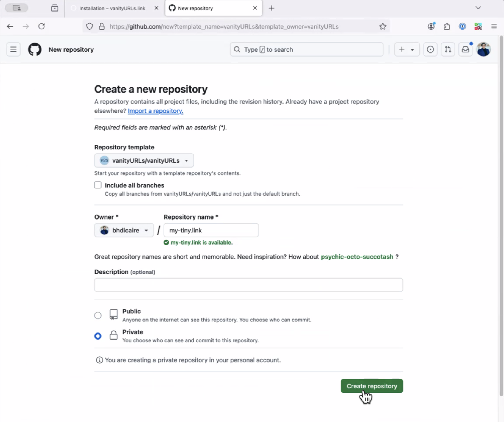Viewport: 504px width, 422px height.
Task: Click the Repository name input field
Action: (x=211, y=230)
